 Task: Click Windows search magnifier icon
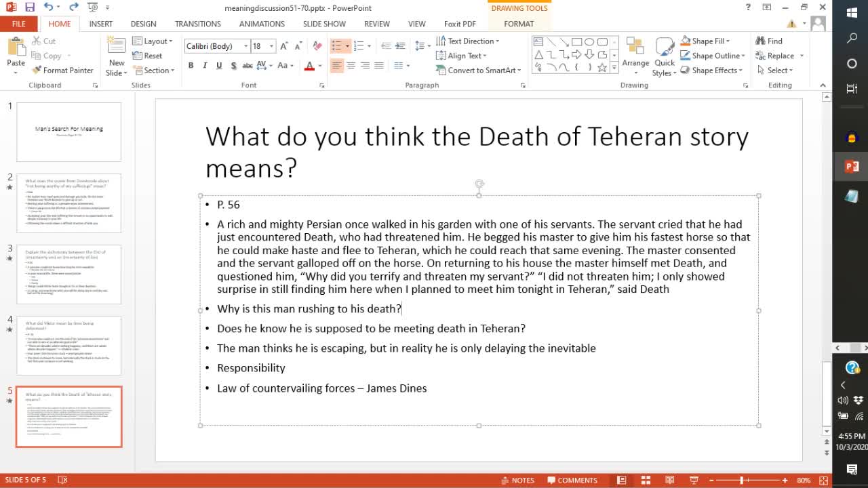(852, 39)
